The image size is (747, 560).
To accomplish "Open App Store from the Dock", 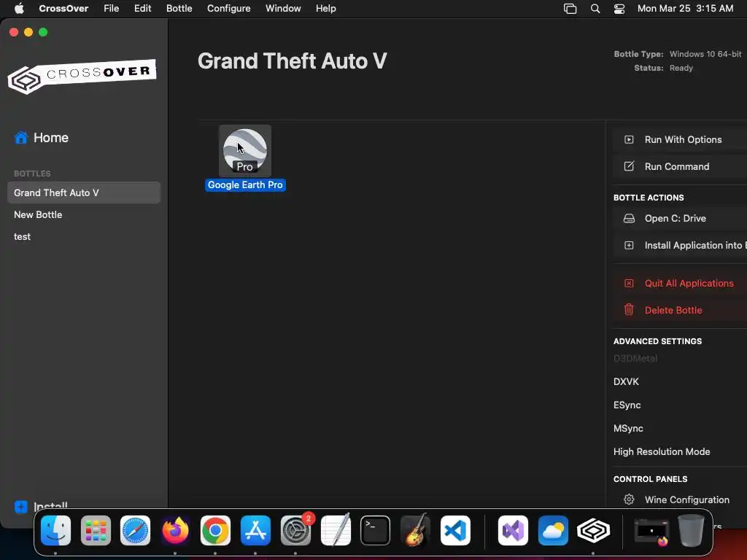I will pos(256,531).
